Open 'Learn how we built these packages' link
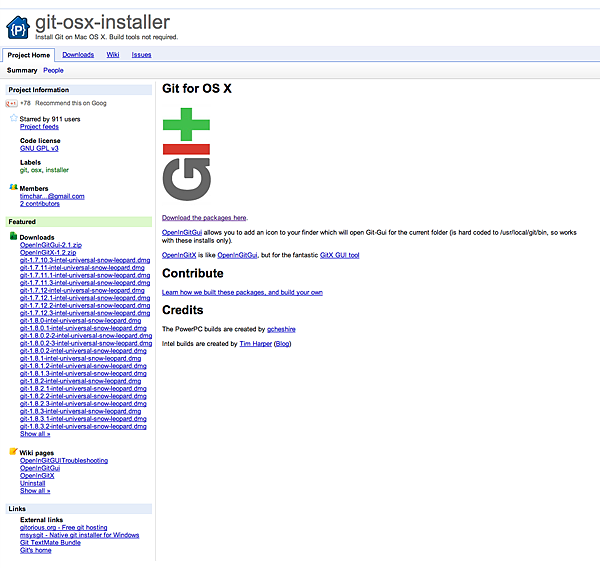Image resolution: width=600 pixels, height=568 pixels. (242, 292)
